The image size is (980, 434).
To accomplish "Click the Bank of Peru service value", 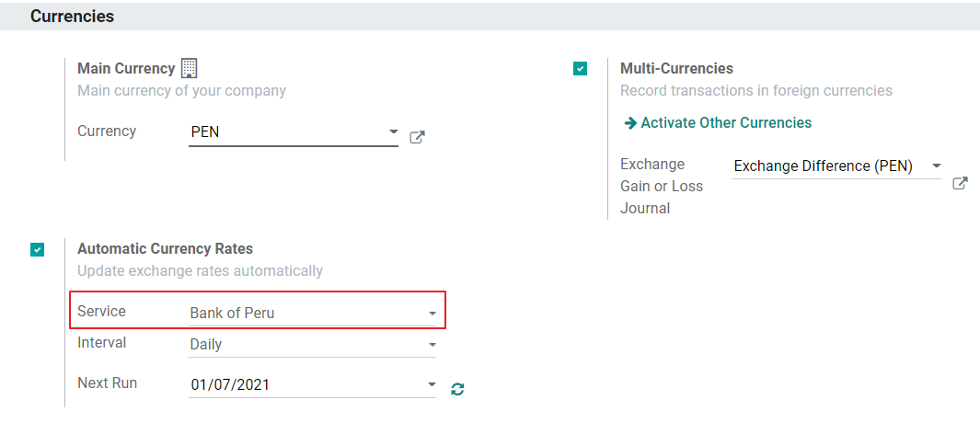I will coord(232,314).
